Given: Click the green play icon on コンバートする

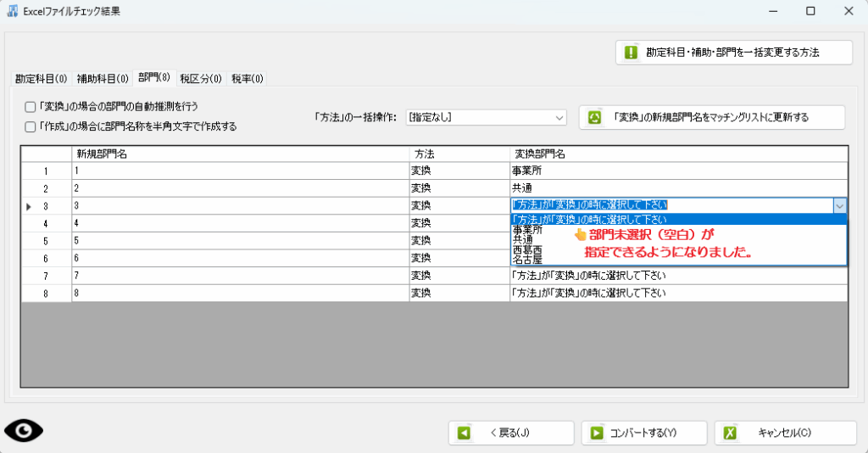Looking at the screenshot, I should (x=597, y=433).
